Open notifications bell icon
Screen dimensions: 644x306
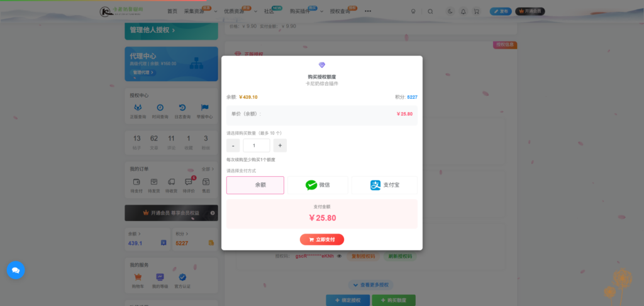click(464, 11)
